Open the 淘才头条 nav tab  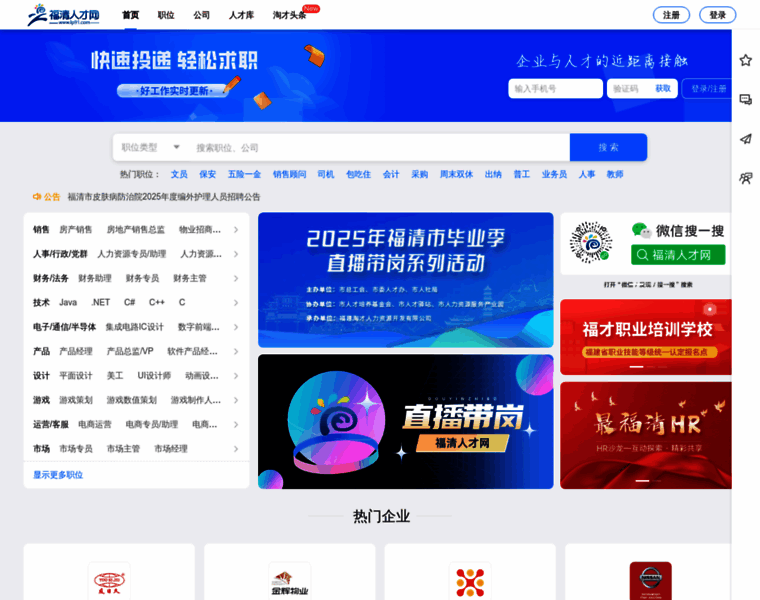click(289, 15)
